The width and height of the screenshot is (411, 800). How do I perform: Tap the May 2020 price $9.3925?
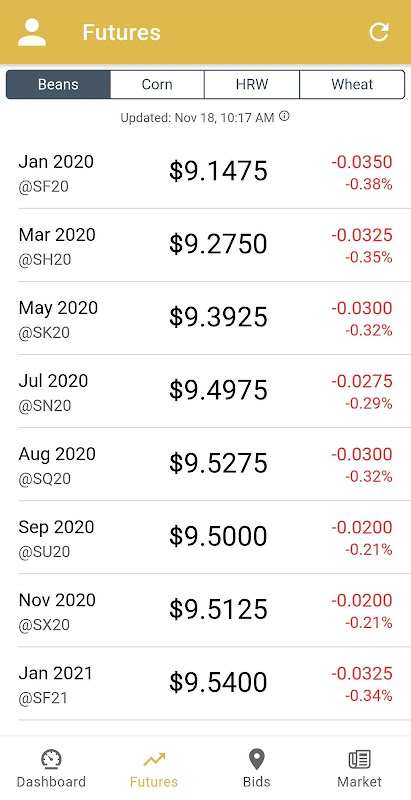[x=218, y=317]
